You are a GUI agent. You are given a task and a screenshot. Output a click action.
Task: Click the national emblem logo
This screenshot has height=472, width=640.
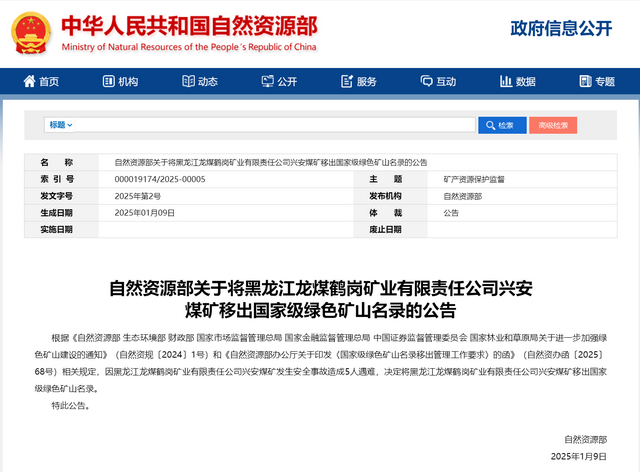[31, 33]
